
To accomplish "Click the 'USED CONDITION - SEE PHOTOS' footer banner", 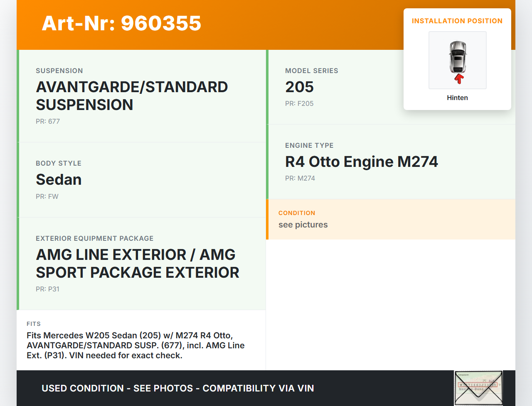I will 177,388.
